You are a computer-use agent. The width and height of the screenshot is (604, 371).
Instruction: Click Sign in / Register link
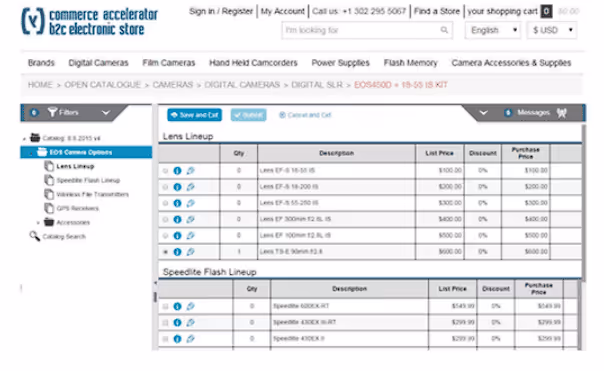221,11
